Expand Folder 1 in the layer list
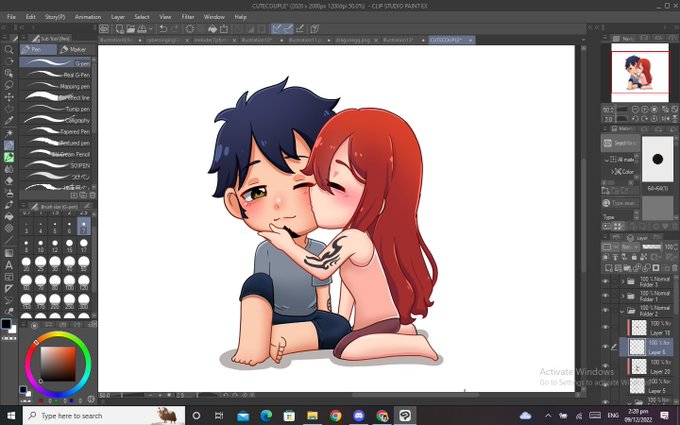The width and height of the screenshot is (680, 425). point(623,296)
